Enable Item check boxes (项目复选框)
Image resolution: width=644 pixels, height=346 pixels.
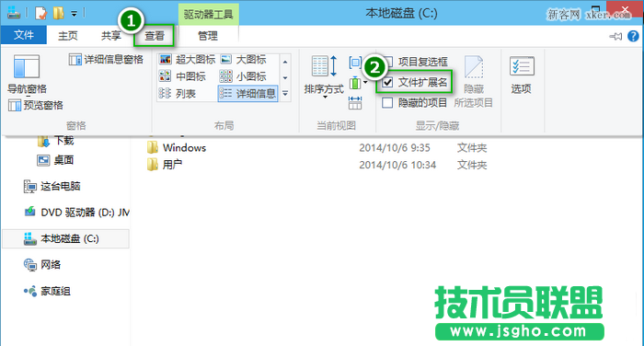[415, 62]
